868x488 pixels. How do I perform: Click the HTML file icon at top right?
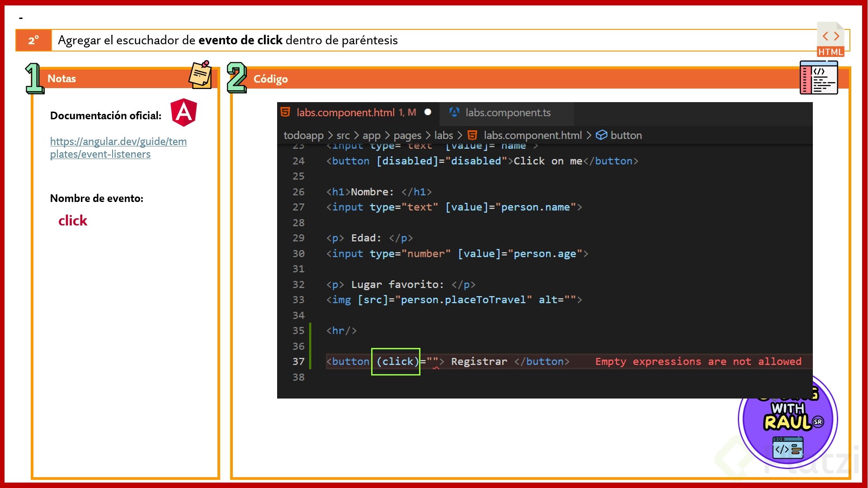(x=830, y=40)
